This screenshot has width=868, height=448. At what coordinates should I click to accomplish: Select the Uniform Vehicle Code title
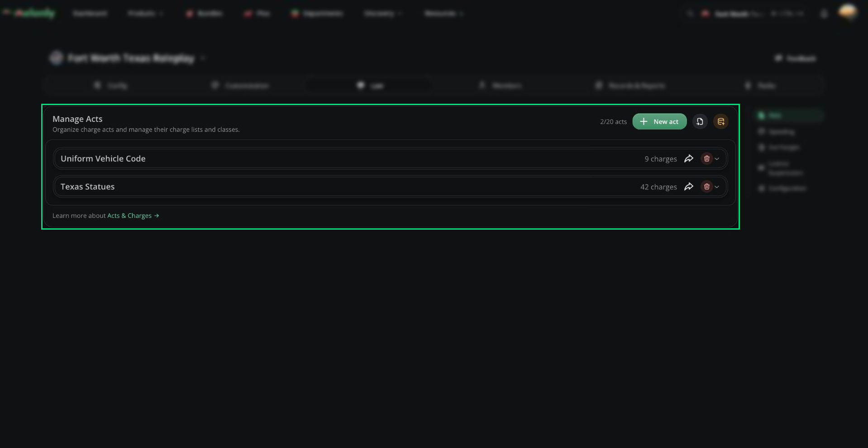coord(103,159)
